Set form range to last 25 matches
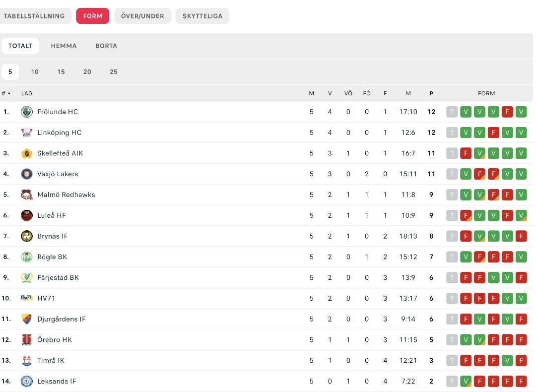 click(x=114, y=72)
